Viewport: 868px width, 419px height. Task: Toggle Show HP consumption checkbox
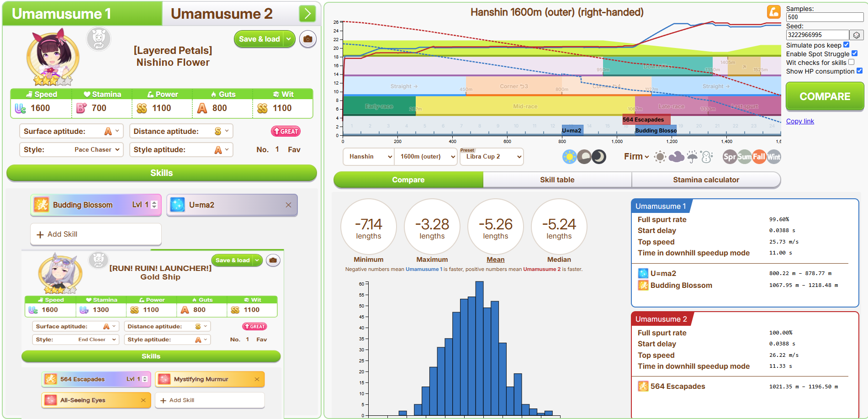pyautogui.click(x=859, y=71)
